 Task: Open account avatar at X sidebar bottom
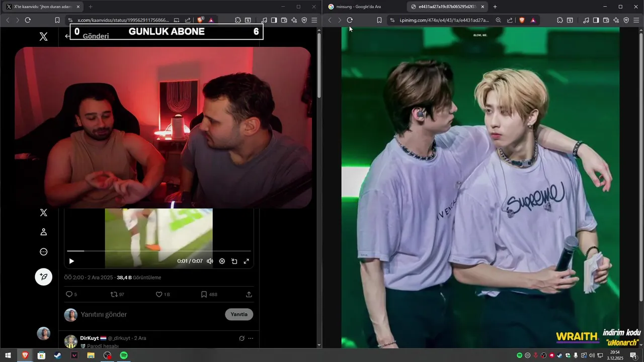coord(44,333)
